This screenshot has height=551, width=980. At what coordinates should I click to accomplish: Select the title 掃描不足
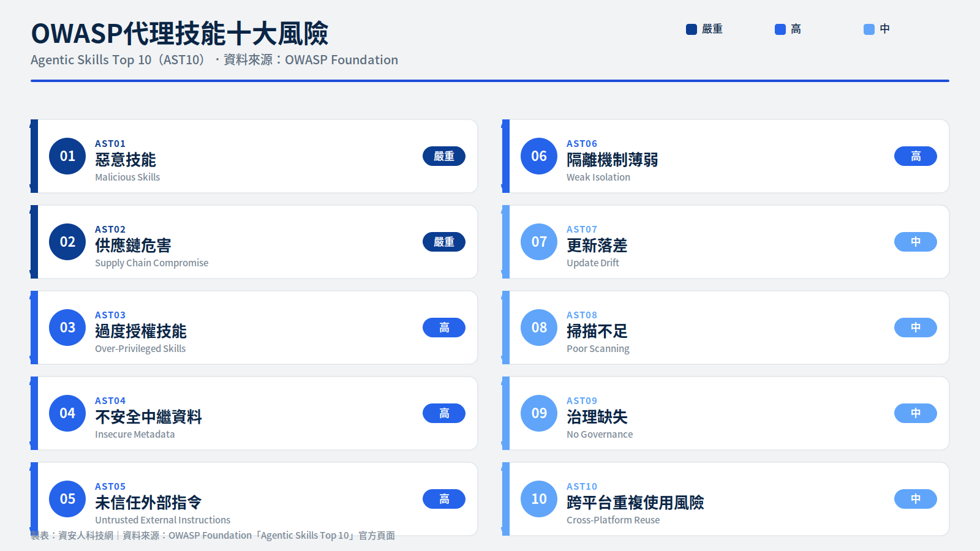[x=597, y=331]
